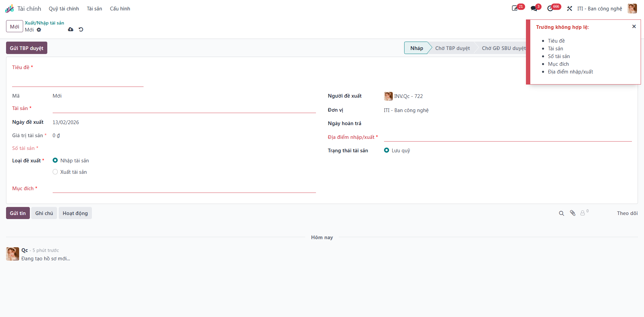
Task: Click the Gửi TBP duyệt button
Action: (x=26, y=48)
